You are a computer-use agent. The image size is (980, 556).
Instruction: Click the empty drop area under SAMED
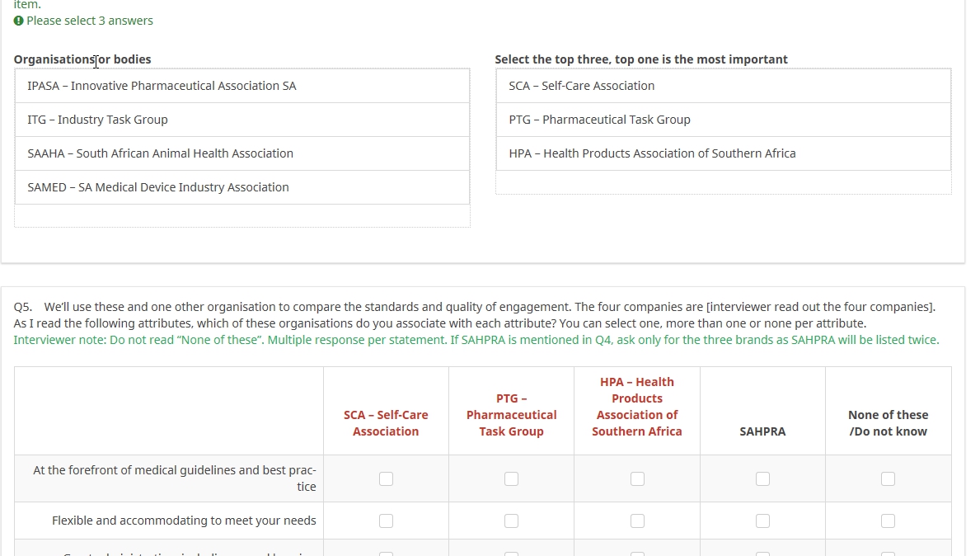(242, 216)
